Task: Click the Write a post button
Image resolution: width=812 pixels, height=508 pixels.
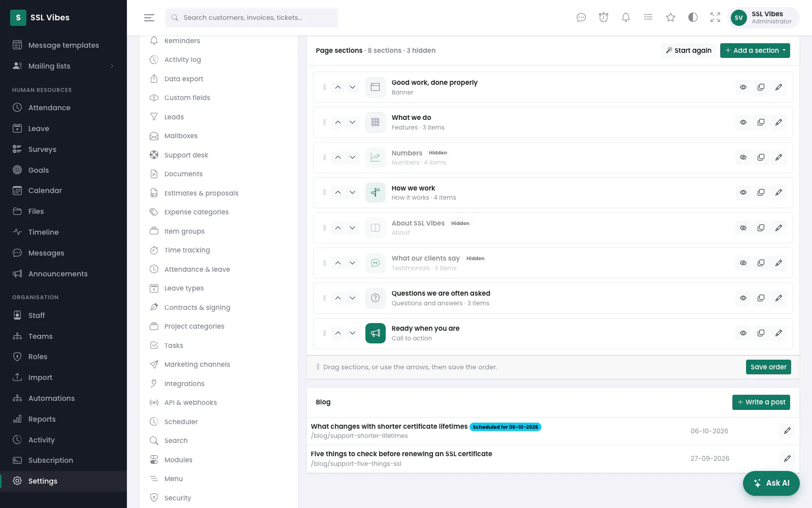Action: [761, 402]
